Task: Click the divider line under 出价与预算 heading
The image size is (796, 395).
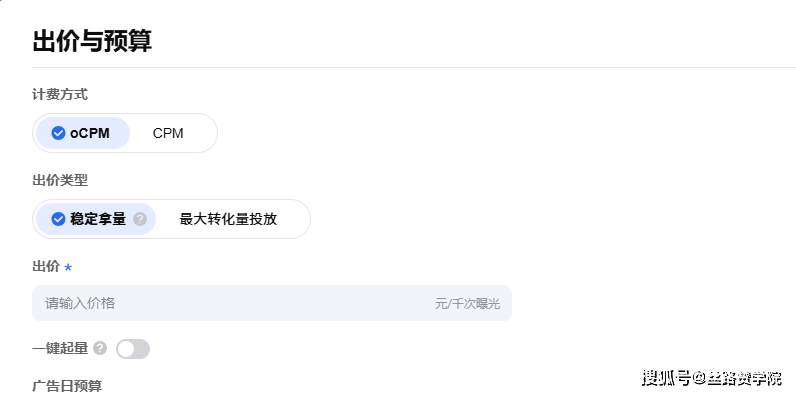Action: point(414,67)
